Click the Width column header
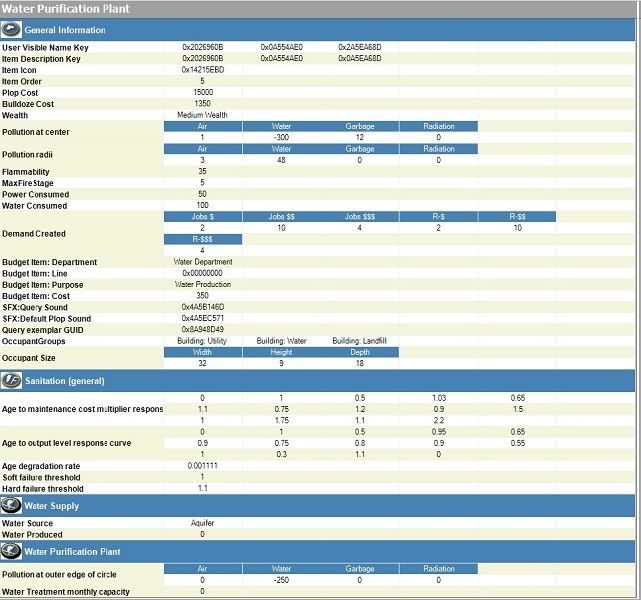Screen dimensions: 641x600 pos(202,352)
